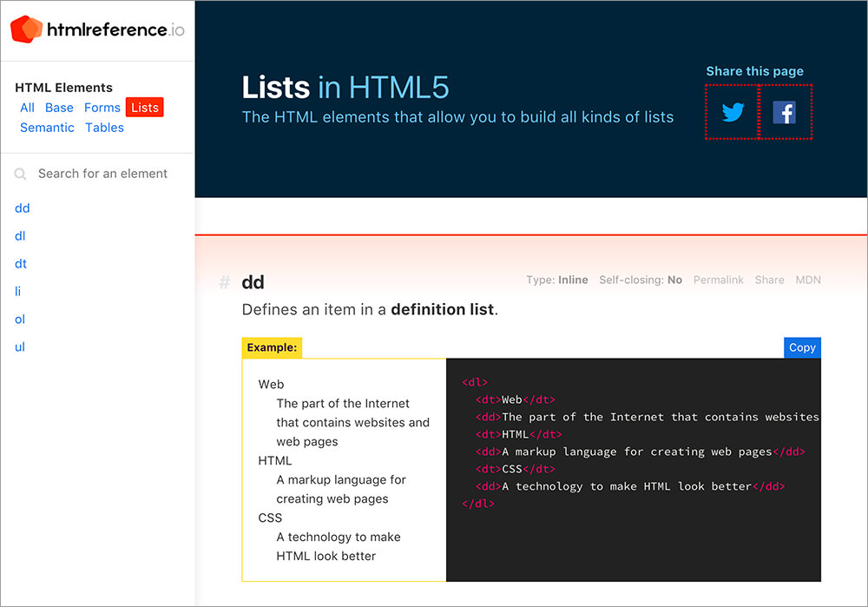The image size is (868, 607).
Task: Select the li element from sidebar
Action: pos(17,291)
